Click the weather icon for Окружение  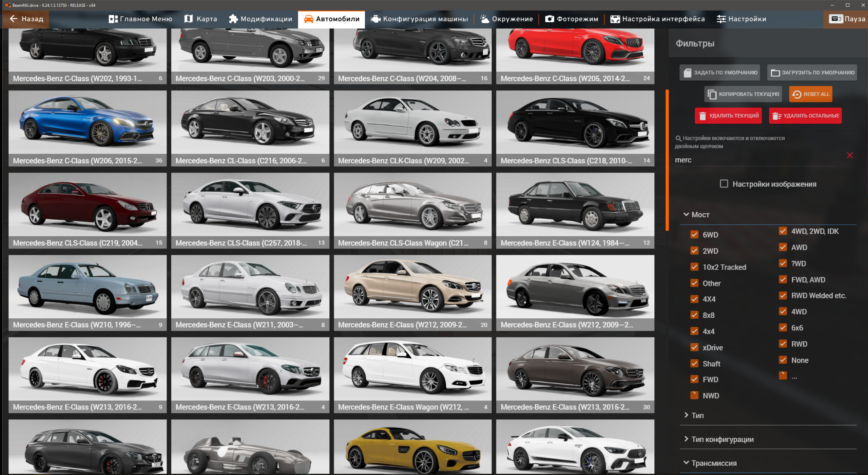point(485,19)
